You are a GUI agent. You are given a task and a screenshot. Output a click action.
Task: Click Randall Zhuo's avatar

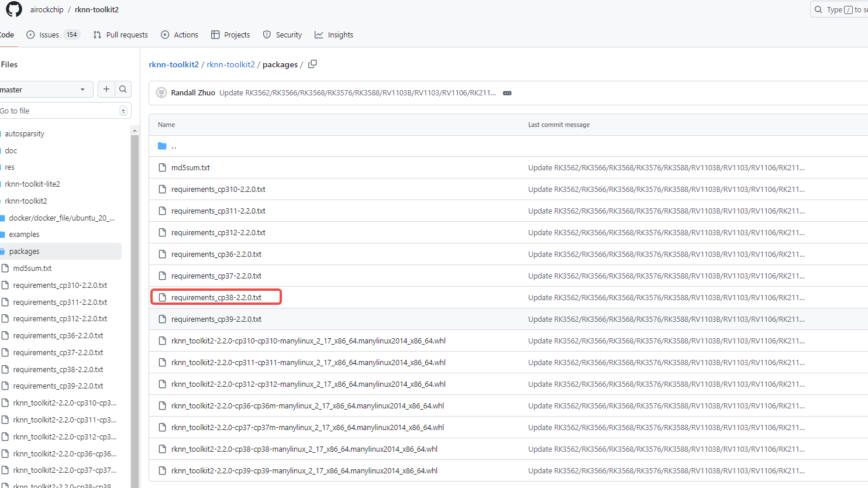point(161,92)
